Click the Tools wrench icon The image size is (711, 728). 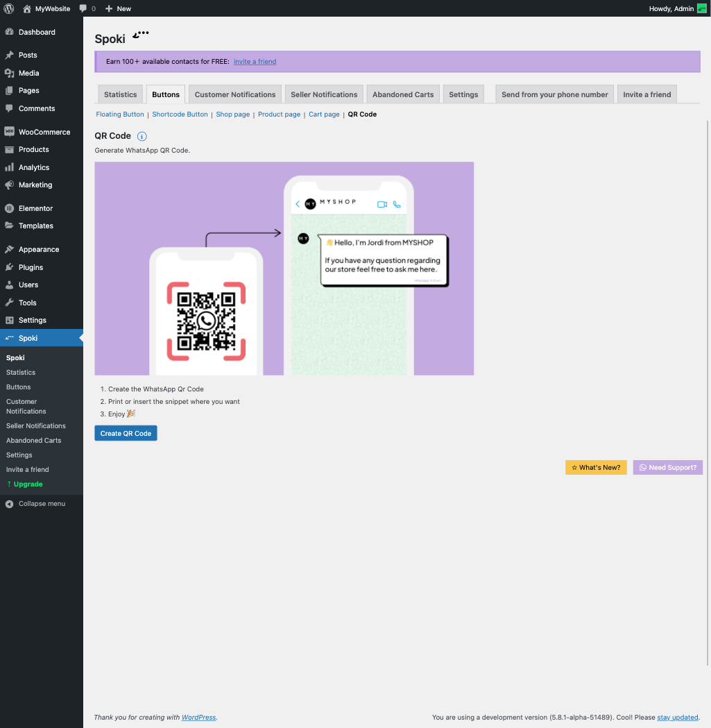[9, 303]
